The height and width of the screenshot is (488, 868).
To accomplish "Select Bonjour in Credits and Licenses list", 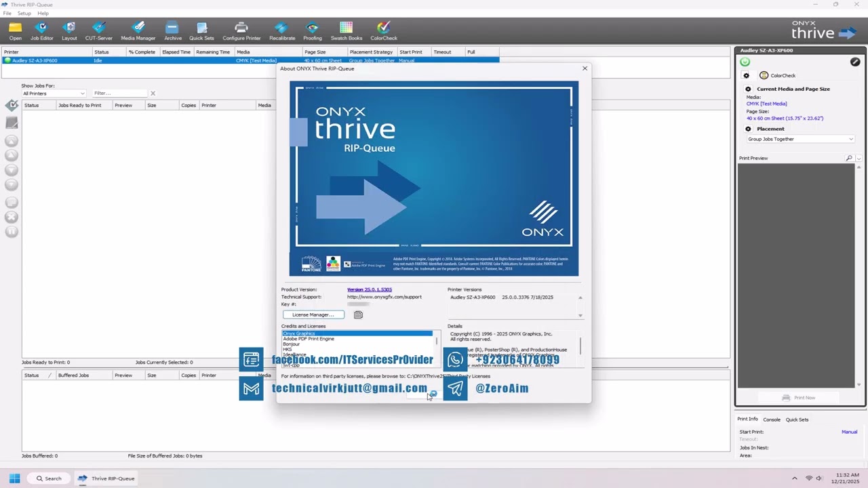I will [357, 344].
